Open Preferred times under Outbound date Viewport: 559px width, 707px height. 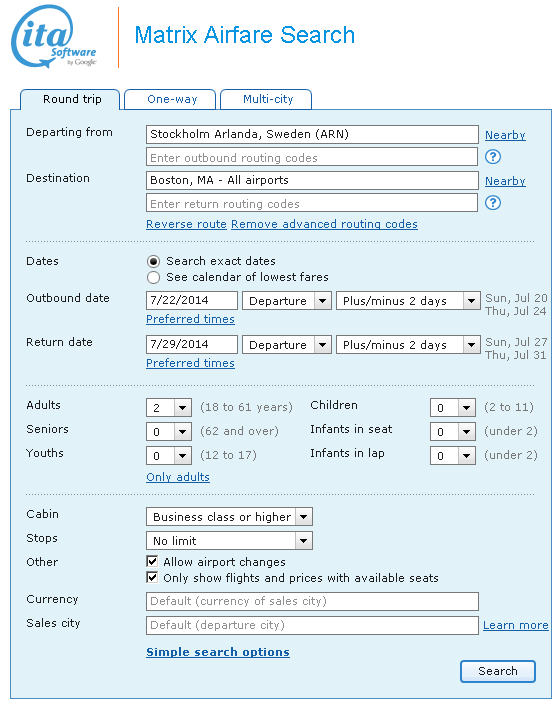click(x=190, y=319)
